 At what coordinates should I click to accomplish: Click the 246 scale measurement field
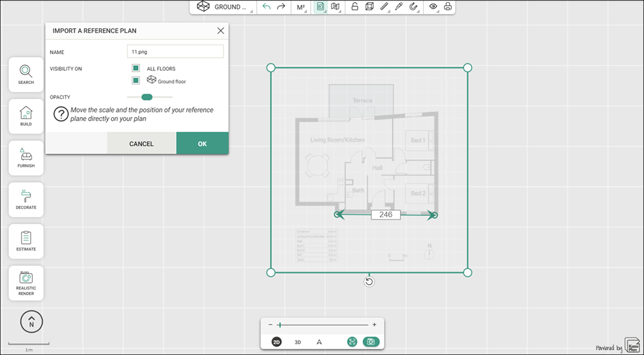point(386,215)
